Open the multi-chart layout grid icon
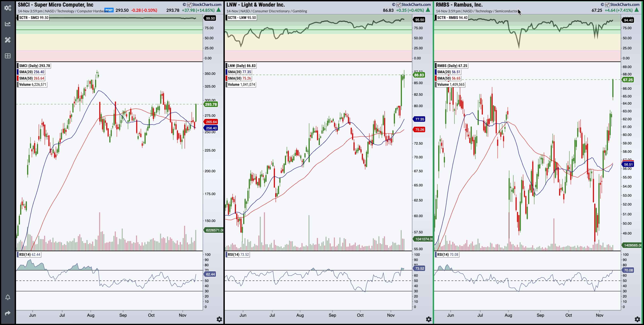Image resolution: width=644 pixels, height=325 pixels. 8,56
